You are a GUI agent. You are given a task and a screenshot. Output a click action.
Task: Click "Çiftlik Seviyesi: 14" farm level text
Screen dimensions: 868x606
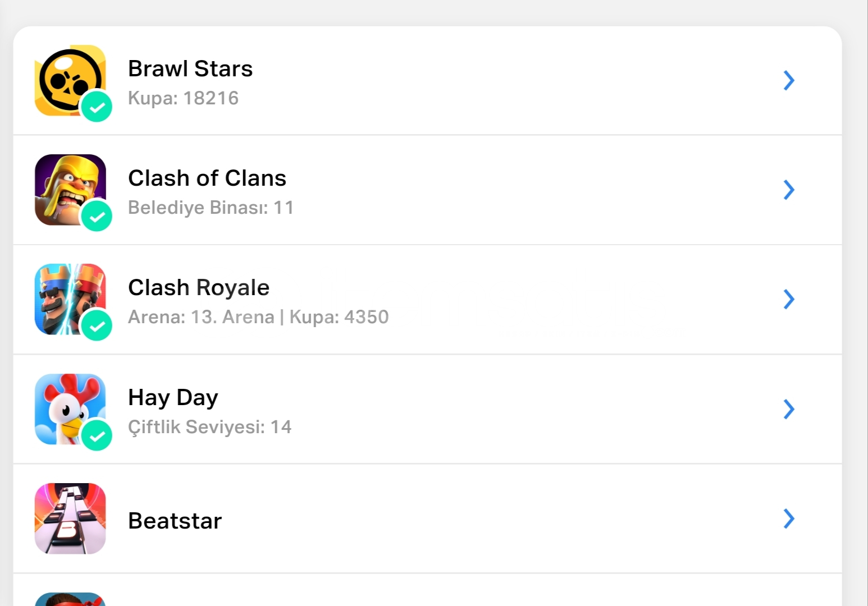coord(209,427)
